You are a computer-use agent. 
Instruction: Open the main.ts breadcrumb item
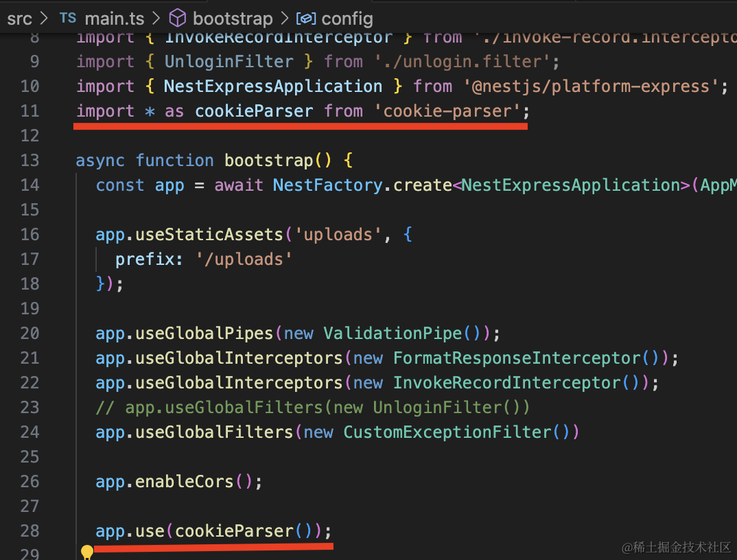113,19
